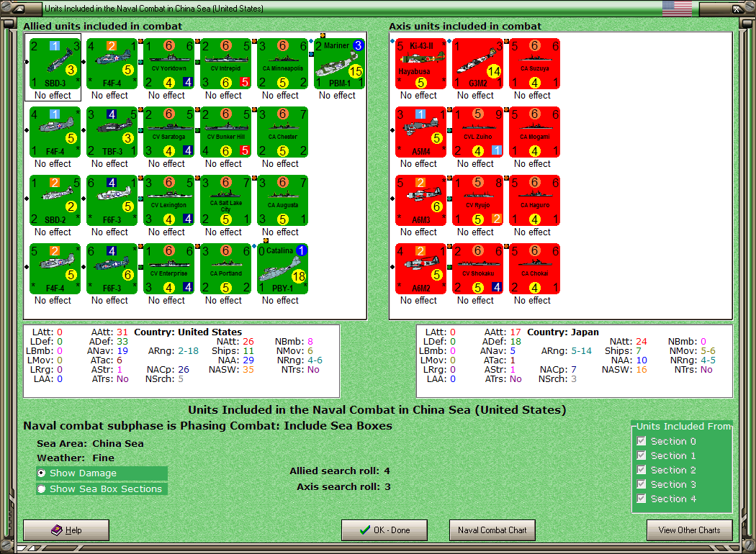Pick the CA Minneapolis cruiser counter

(x=282, y=63)
